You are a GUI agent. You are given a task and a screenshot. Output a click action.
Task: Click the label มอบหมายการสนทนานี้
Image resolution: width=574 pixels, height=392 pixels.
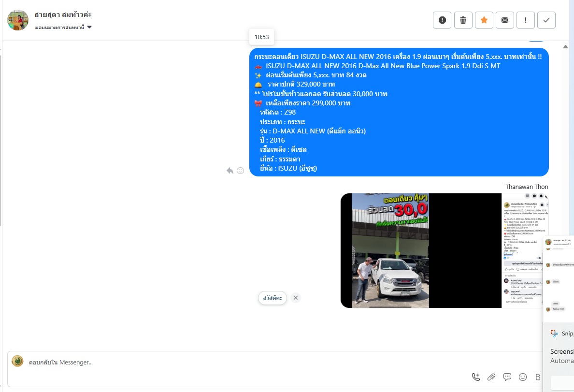point(59,28)
